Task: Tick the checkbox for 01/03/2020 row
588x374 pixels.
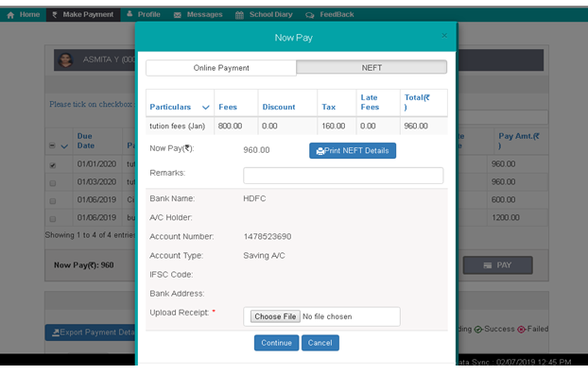Action: [x=53, y=183]
